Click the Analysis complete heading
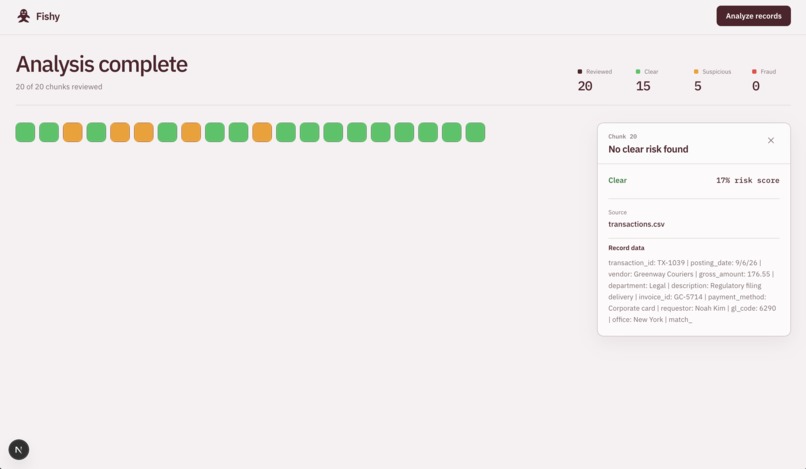This screenshot has width=806, height=469. pos(102,64)
